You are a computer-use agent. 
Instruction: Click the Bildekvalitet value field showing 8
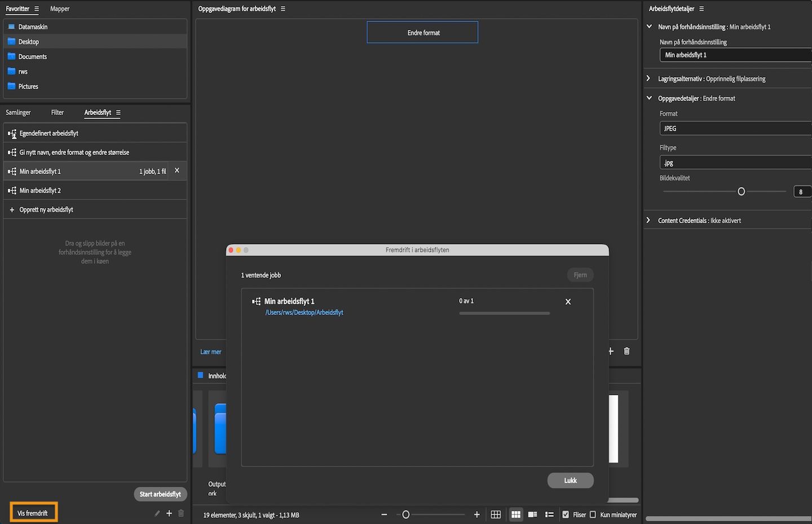point(802,192)
